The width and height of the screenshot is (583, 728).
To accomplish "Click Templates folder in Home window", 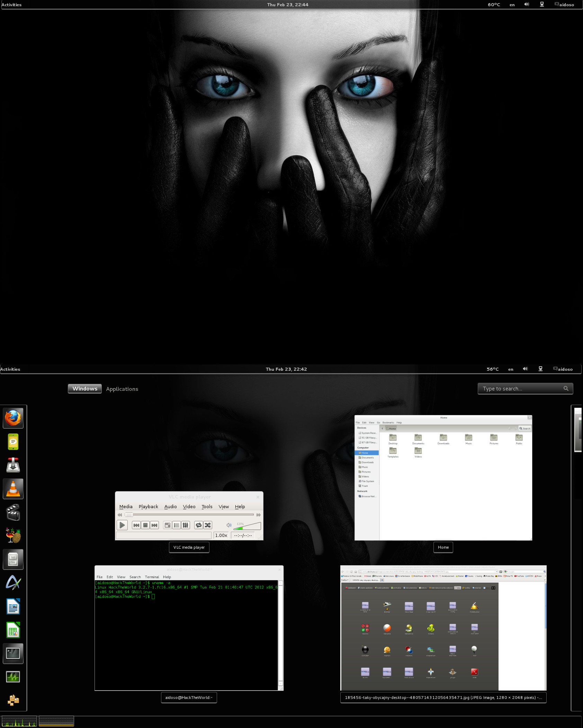I will click(393, 452).
